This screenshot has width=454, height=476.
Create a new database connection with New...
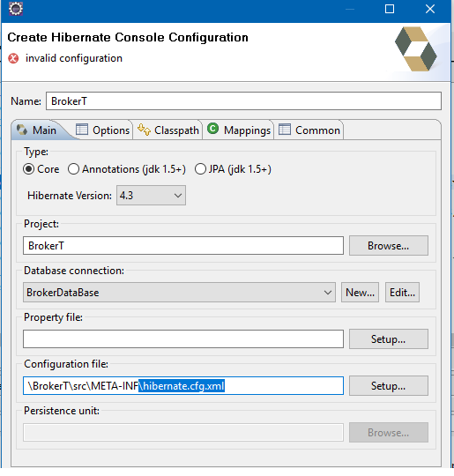coord(360,293)
